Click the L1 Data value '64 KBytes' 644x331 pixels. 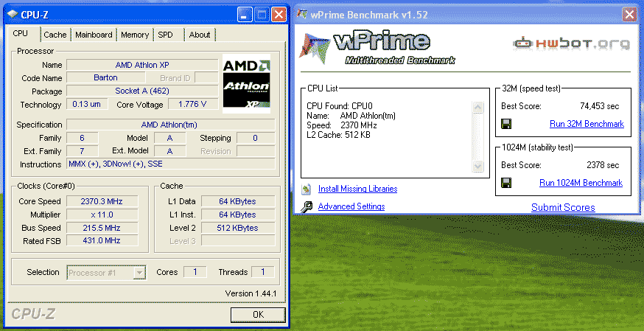click(x=238, y=201)
